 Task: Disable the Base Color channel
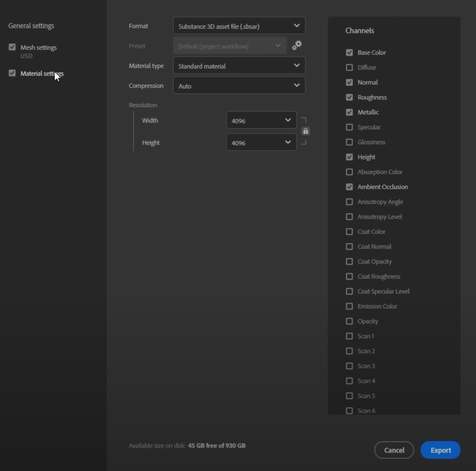pos(349,53)
